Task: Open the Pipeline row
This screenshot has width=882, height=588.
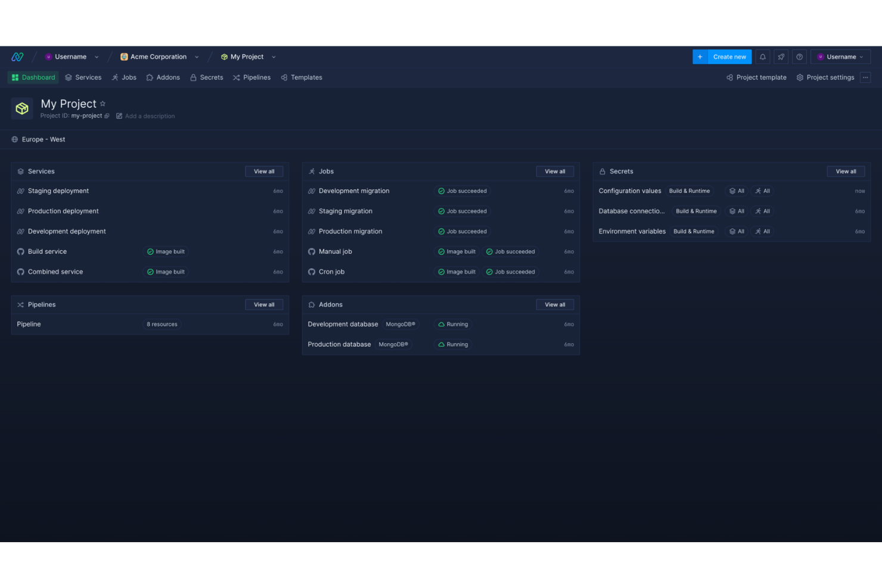Action: point(150,324)
